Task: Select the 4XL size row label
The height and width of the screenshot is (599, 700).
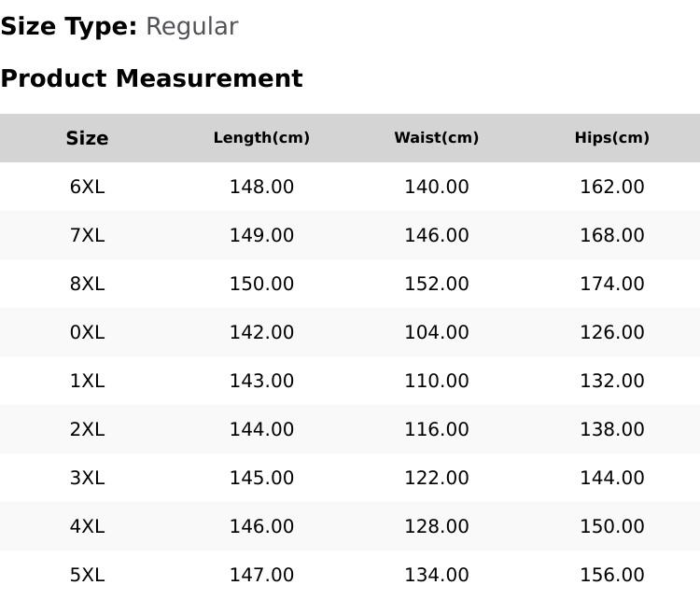Action: (x=87, y=527)
